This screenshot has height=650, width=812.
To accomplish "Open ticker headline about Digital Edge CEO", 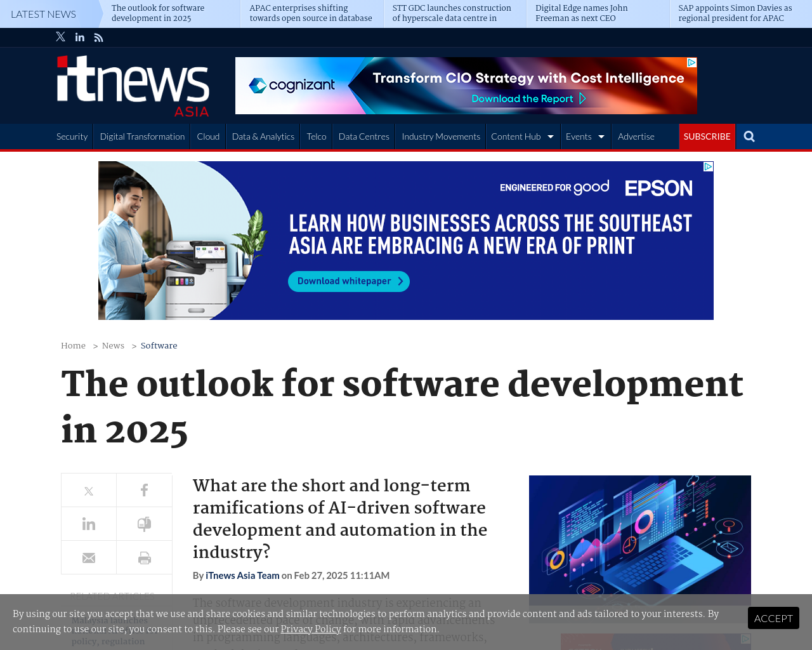I will [582, 13].
